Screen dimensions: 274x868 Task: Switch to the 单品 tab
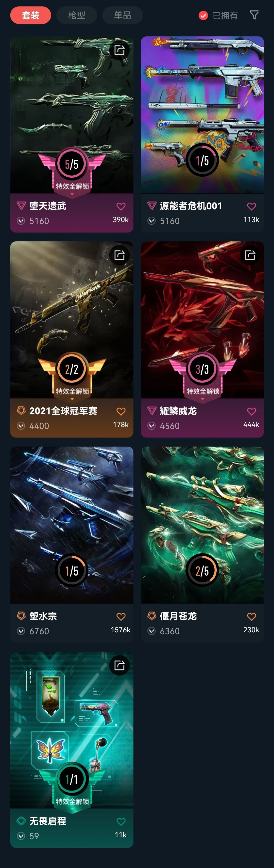click(123, 15)
